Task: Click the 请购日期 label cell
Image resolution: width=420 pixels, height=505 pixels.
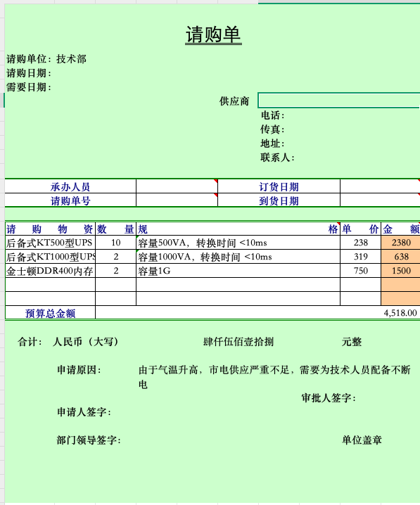Action: coord(29,73)
